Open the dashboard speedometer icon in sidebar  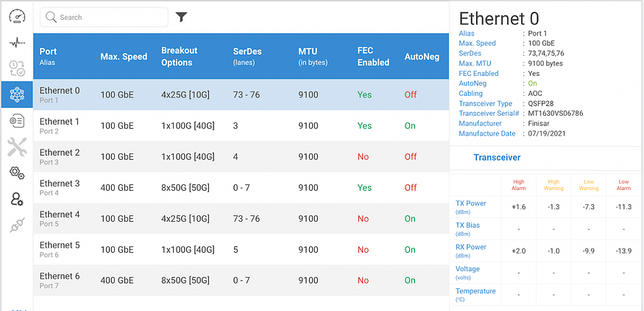(17, 15)
